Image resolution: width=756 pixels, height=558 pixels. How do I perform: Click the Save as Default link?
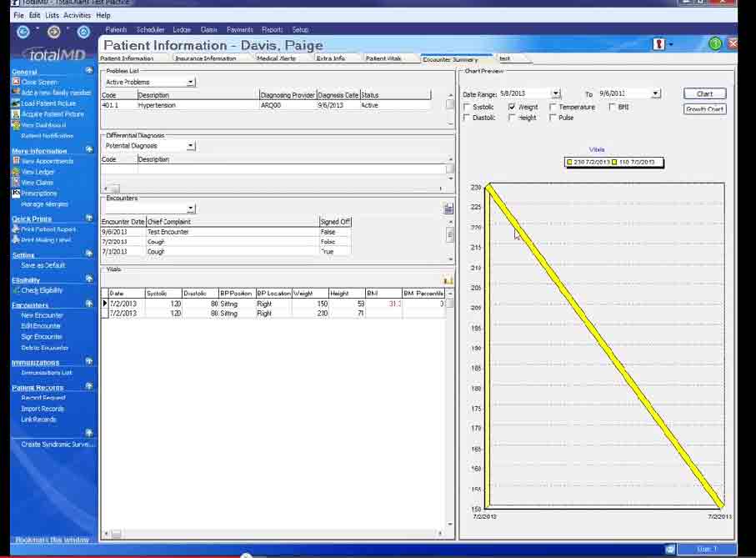coord(43,265)
